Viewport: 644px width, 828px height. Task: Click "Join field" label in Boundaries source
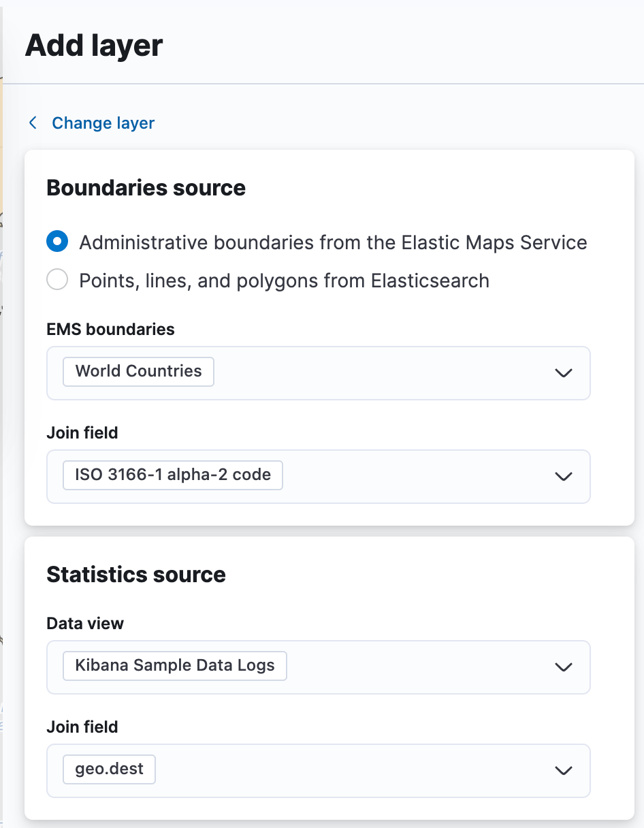[x=82, y=433]
